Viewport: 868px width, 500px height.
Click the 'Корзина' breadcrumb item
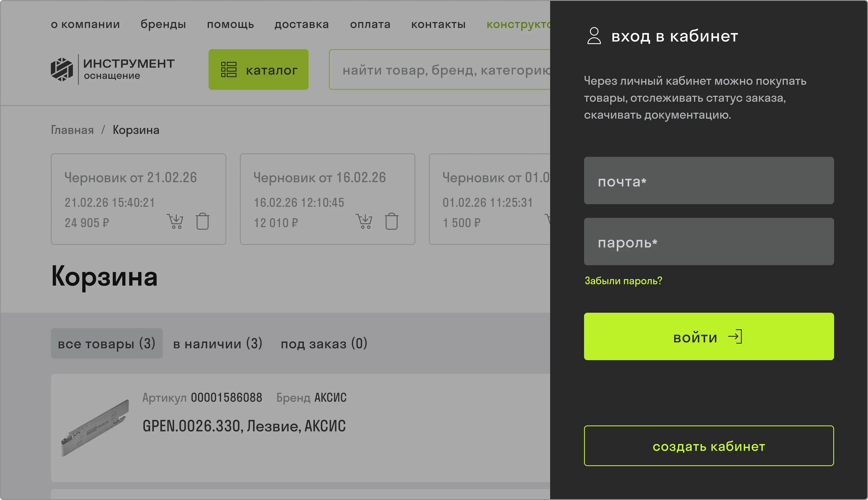tap(136, 130)
